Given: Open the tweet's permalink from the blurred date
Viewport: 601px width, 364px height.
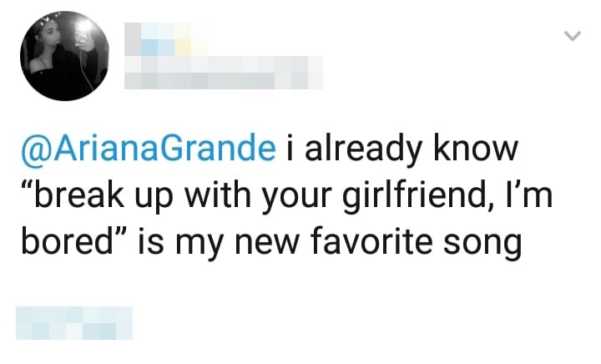Looking at the screenshot, I should [75, 323].
